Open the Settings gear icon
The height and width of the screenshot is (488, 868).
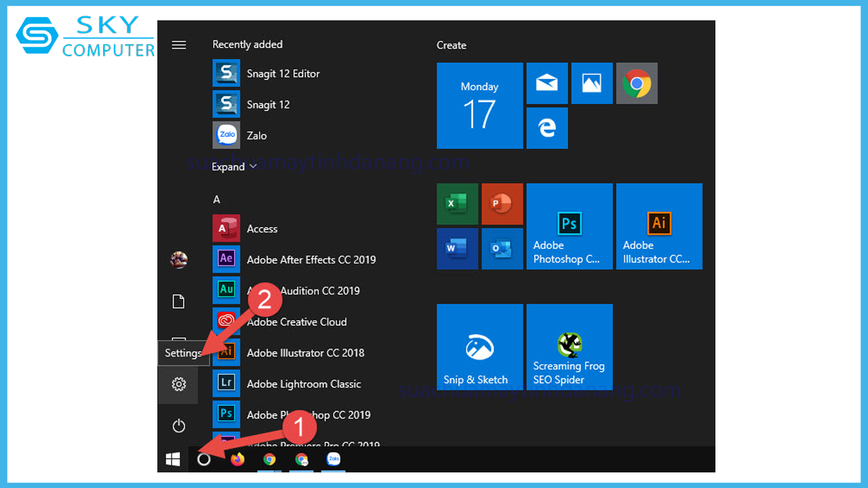178,384
